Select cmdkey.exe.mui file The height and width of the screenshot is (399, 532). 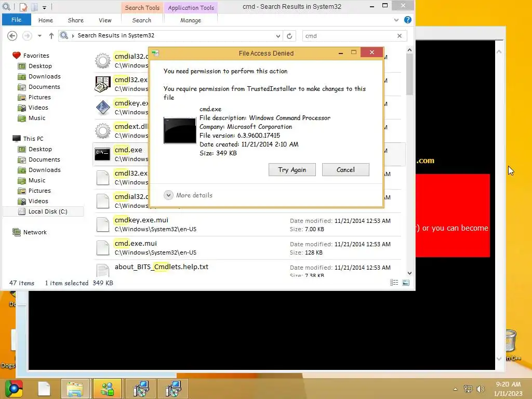coord(248,224)
